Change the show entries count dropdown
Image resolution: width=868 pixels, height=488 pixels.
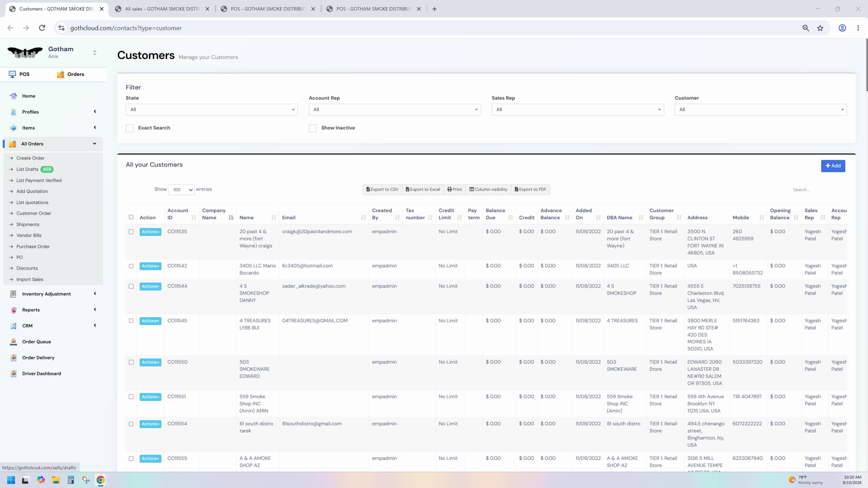(181, 190)
